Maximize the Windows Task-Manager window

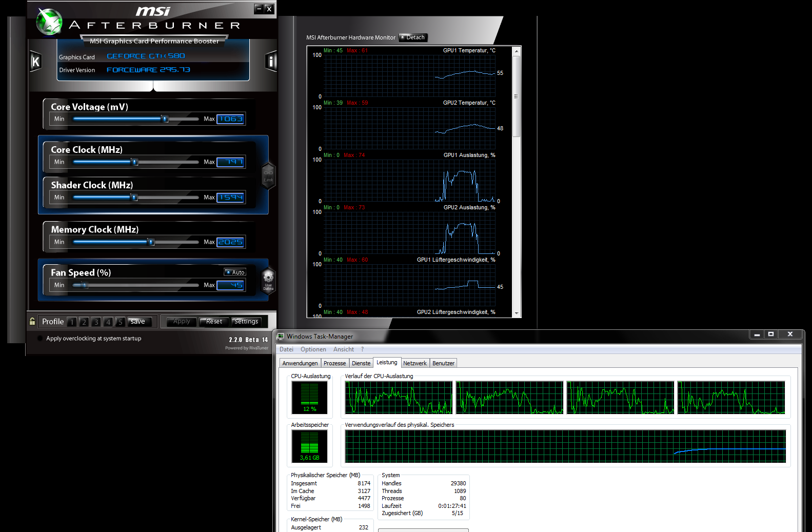tap(770, 334)
